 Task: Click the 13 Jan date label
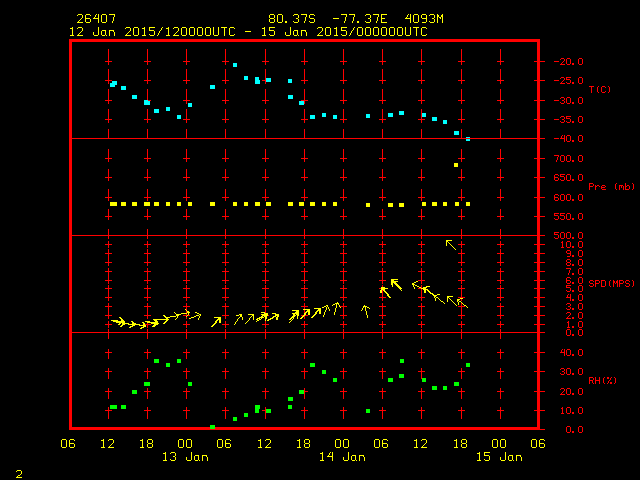(185, 457)
